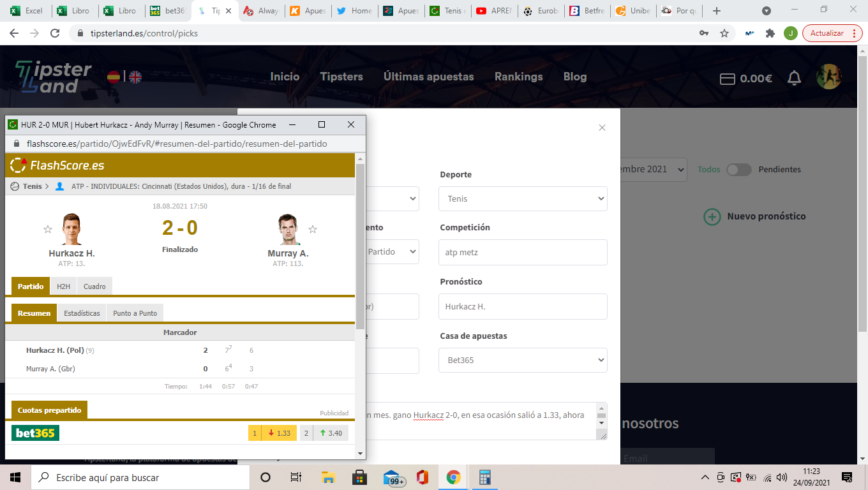Screen dimensions: 868x490
Task: Bookmark this page with the star
Action: tap(724, 33)
